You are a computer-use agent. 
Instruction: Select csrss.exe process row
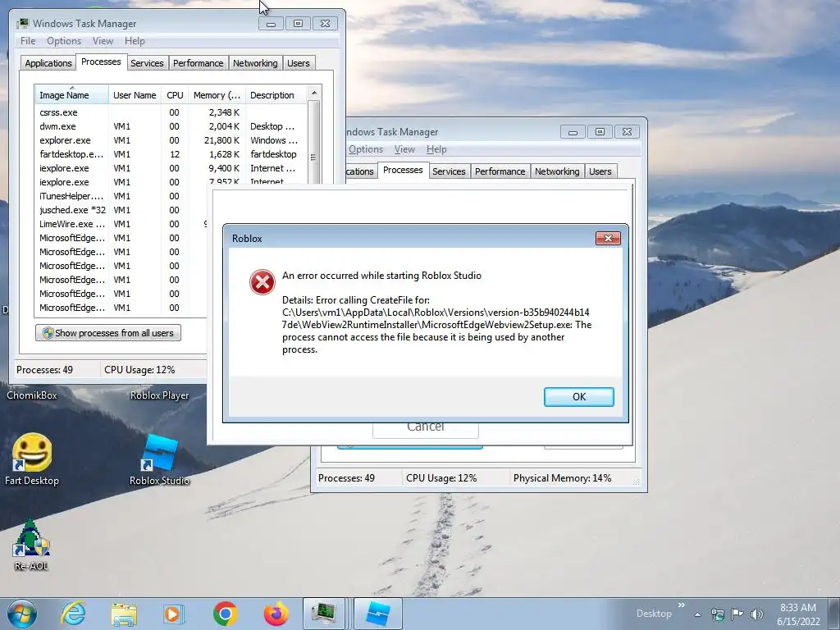(171, 112)
